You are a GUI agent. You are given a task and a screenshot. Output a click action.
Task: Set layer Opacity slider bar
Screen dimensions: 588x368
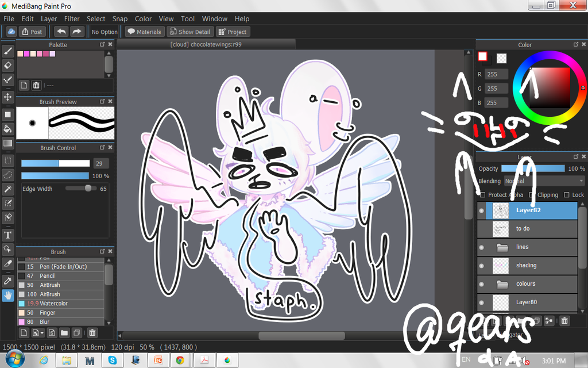pos(533,168)
